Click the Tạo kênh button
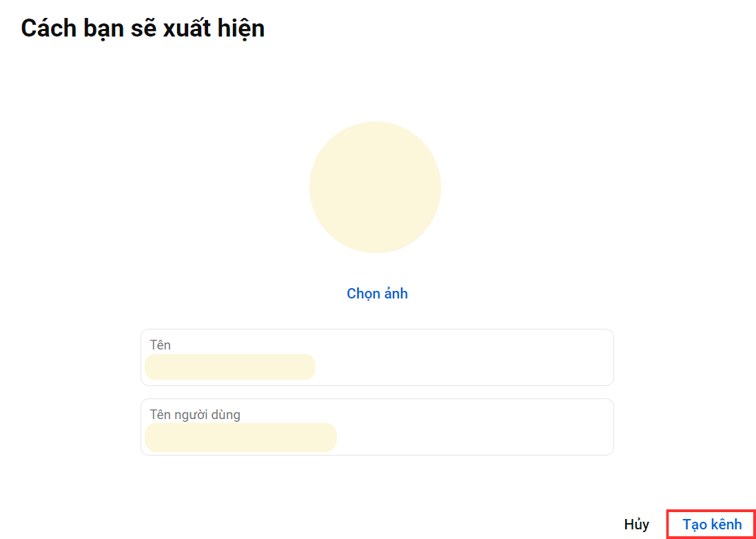The width and height of the screenshot is (756, 539). click(x=712, y=525)
